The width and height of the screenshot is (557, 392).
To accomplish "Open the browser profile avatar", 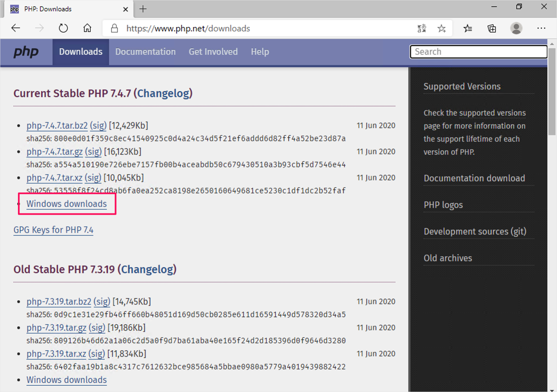I will (516, 28).
